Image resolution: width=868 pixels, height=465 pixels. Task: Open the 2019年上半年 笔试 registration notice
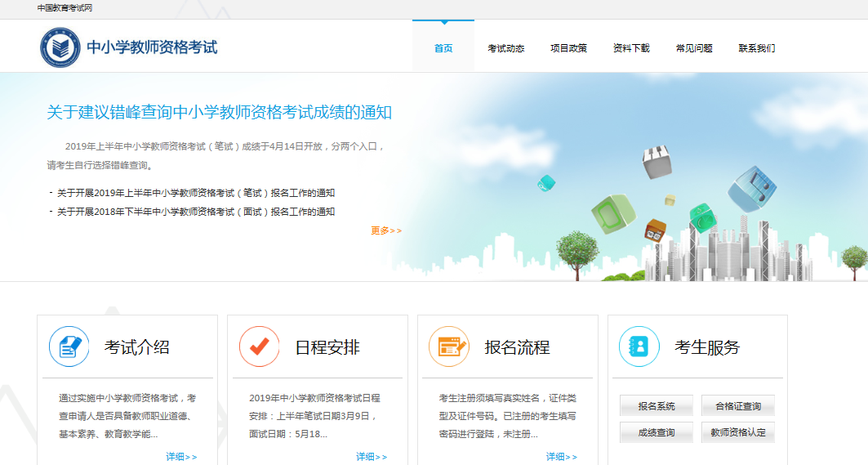[195, 194]
